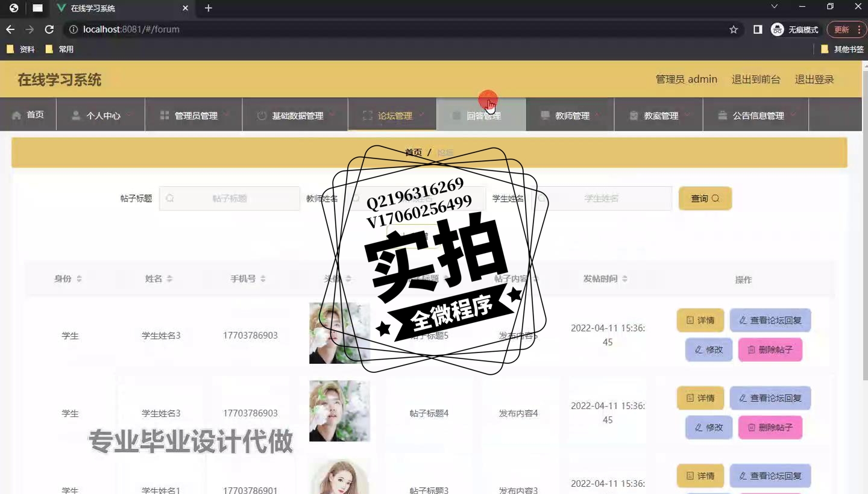Expand 管理员管理 menu
Screen dimensions: 868x494
coord(193,114)
